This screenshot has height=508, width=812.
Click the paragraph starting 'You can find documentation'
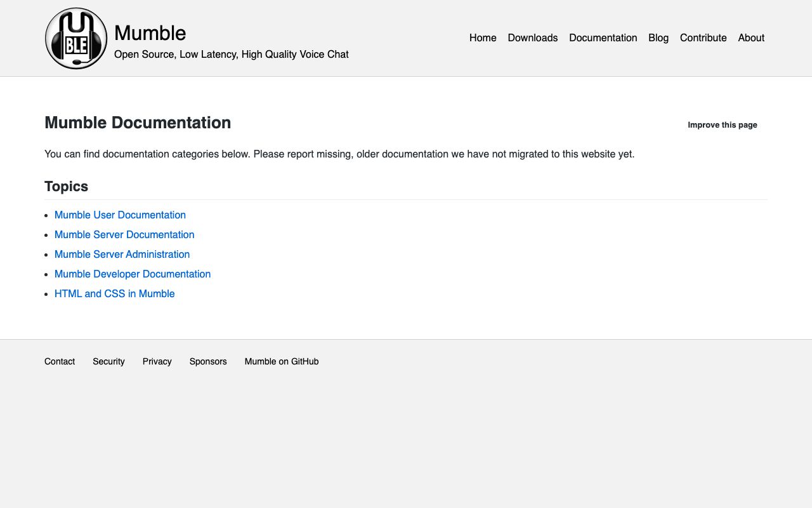(x=339, y=154)
